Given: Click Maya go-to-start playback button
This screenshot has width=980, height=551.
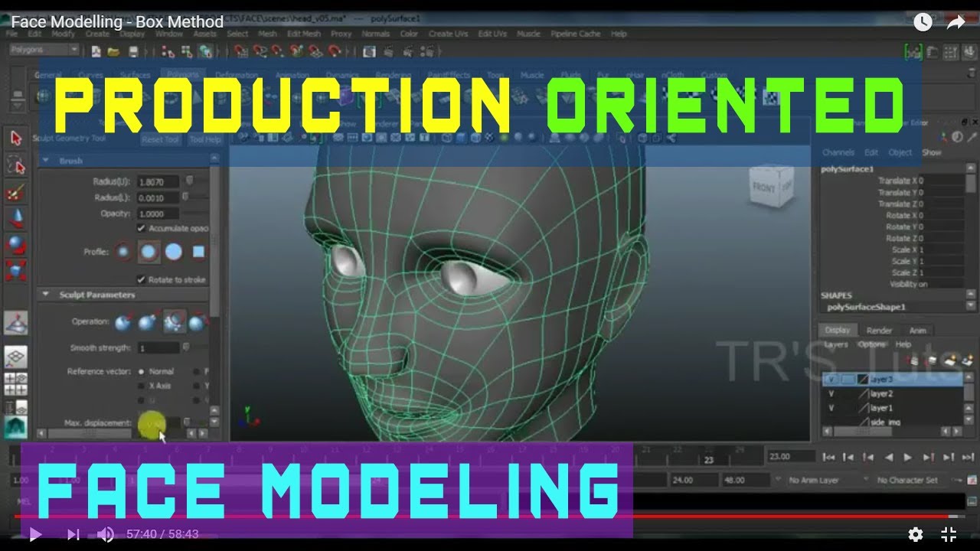Looking at the screenshot, I should tap(828, 457).
